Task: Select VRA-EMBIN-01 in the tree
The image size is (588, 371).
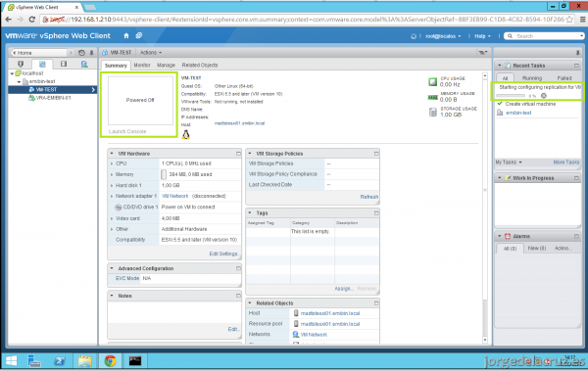Action: tap(53, 98)
